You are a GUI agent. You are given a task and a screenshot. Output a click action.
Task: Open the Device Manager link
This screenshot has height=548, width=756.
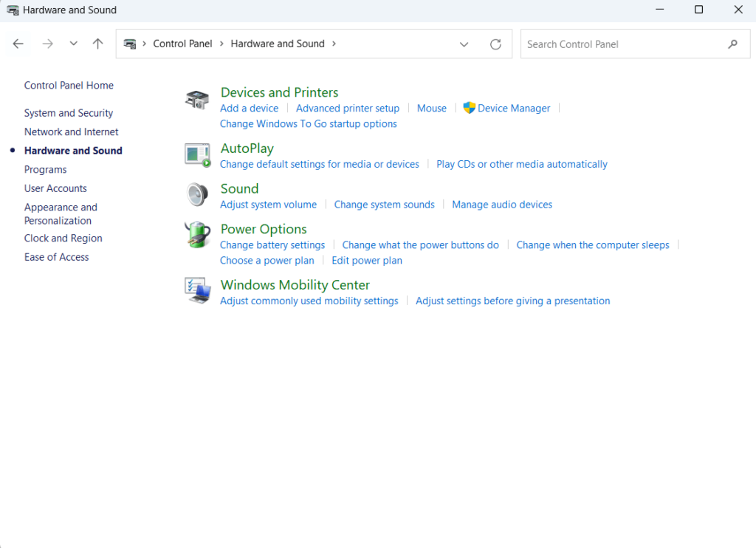click(x=514, y=108)
